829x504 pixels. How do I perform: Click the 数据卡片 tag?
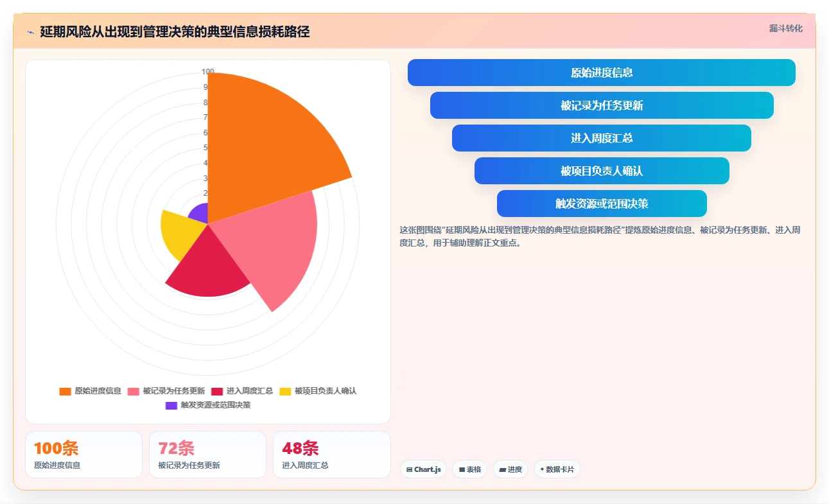557,469
